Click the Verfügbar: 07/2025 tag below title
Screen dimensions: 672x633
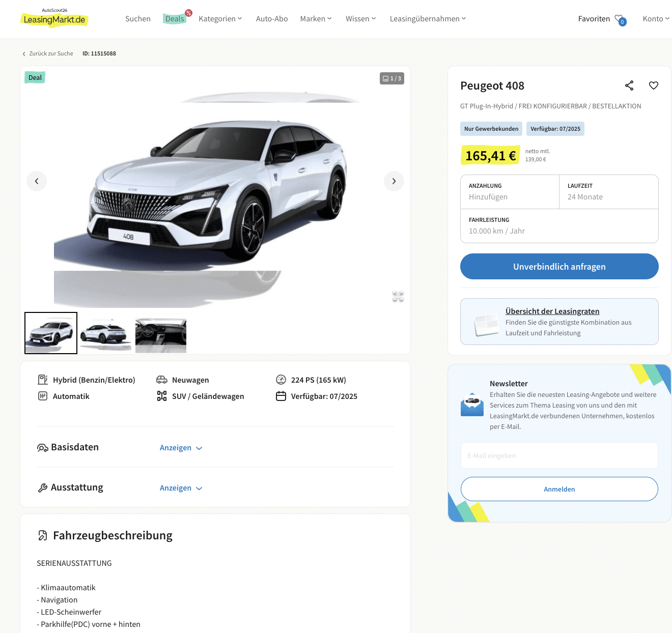[555, 129]
